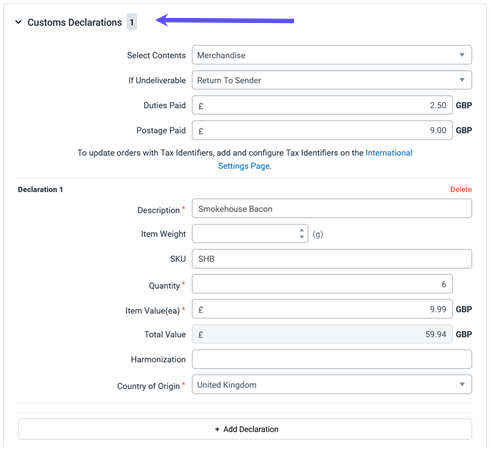The height and width of the screenshot is (450, 492).
Task: Click the Customs Declarations heading
Action: point(75,22)
